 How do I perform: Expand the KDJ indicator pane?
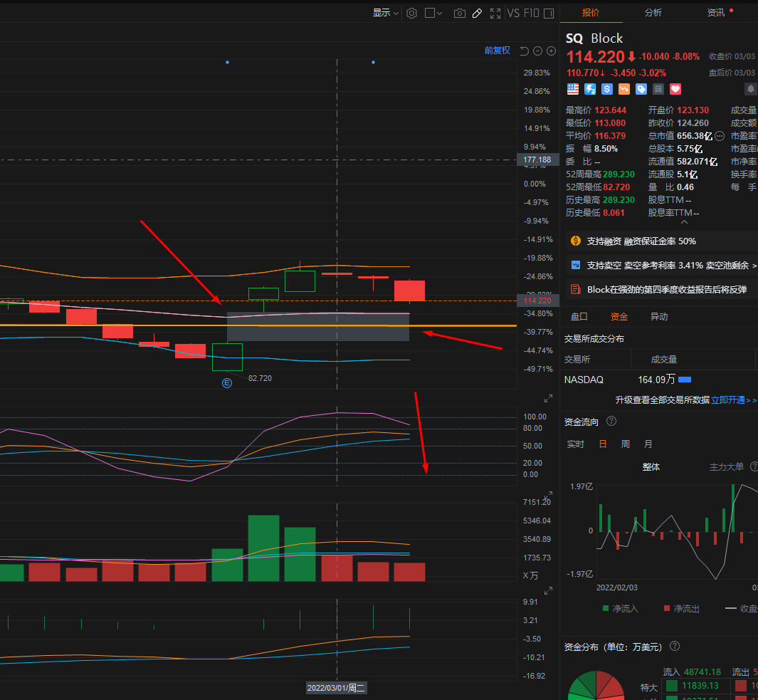coord(548,399)
